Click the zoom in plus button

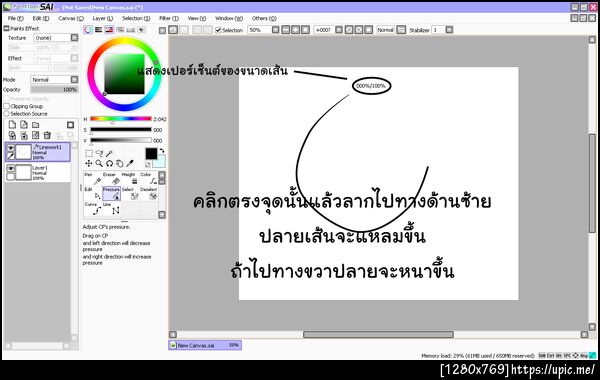tap(295, 30)
